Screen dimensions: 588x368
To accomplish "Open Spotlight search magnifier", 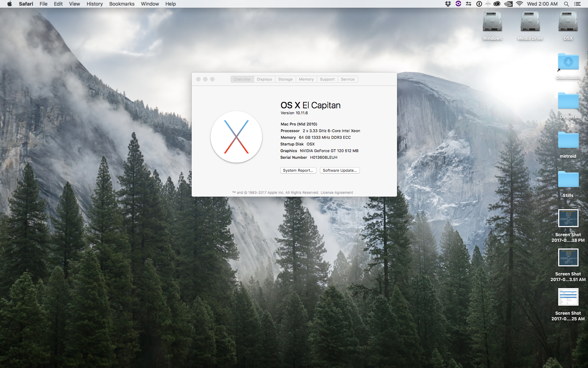I will 566,4.
